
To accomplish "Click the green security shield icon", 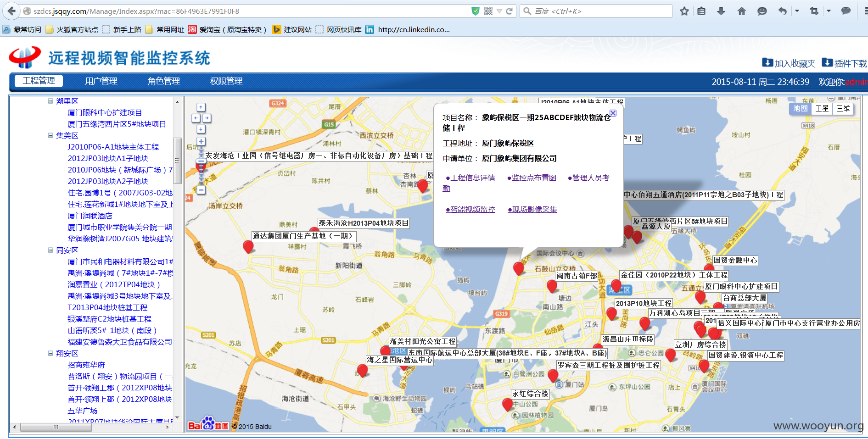I will (x=476, y=11).
